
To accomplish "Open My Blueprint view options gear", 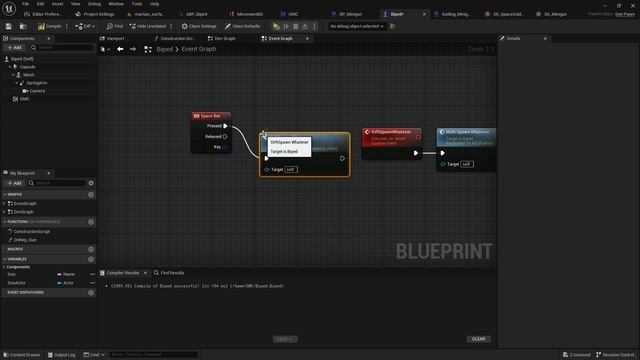I will click(91, 183).
